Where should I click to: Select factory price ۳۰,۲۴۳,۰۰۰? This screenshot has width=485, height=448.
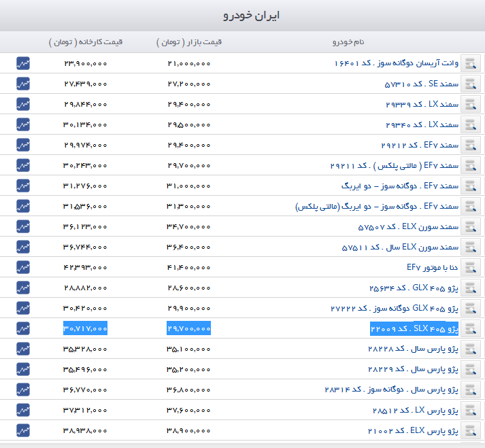(x=86, y=165)
